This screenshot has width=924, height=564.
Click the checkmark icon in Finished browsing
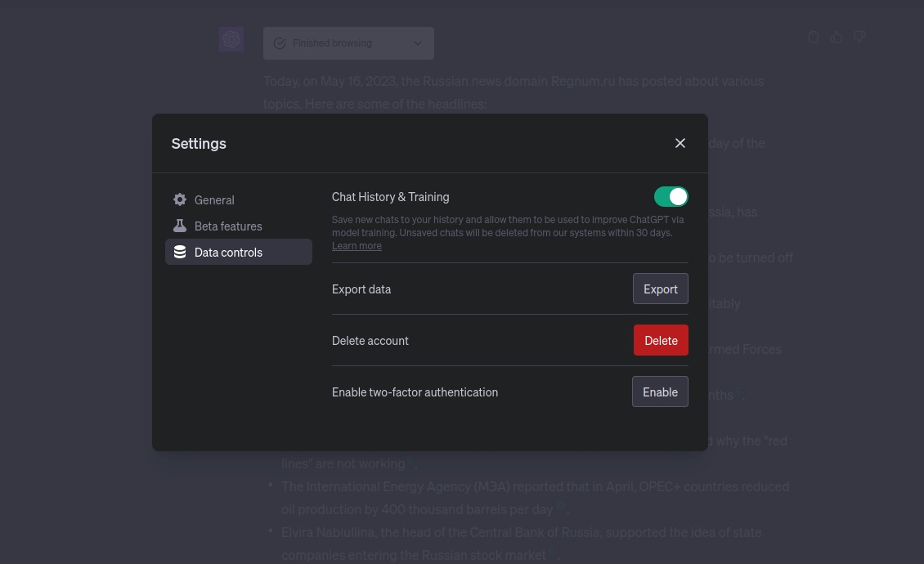[280, 43]
